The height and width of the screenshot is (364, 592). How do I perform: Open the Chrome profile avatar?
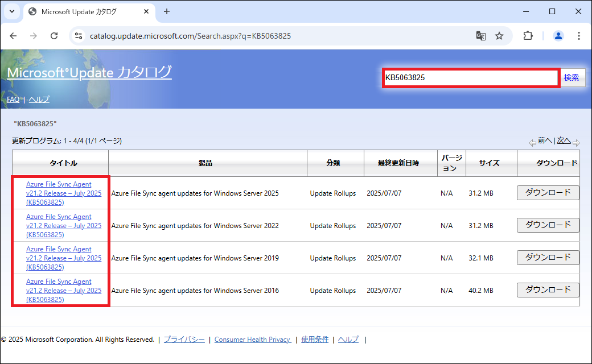pyautogui.click(x=558, y=36)
